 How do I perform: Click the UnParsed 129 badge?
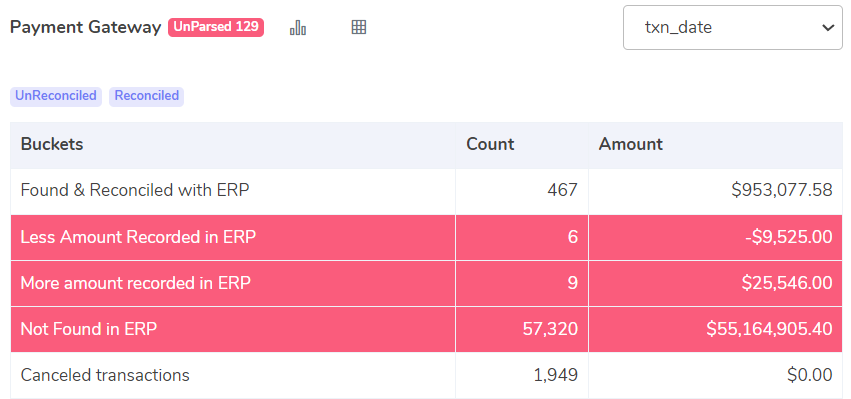pos(216,27)
